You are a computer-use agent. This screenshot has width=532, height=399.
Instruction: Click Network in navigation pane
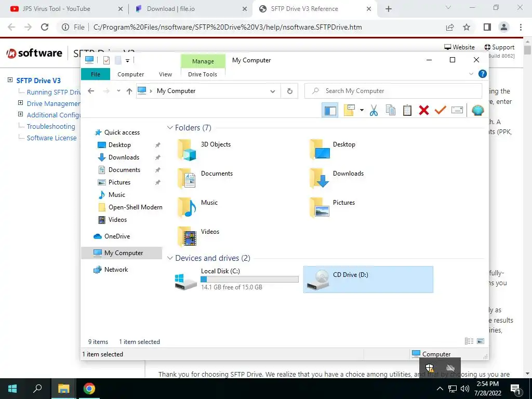coord(116,270)
